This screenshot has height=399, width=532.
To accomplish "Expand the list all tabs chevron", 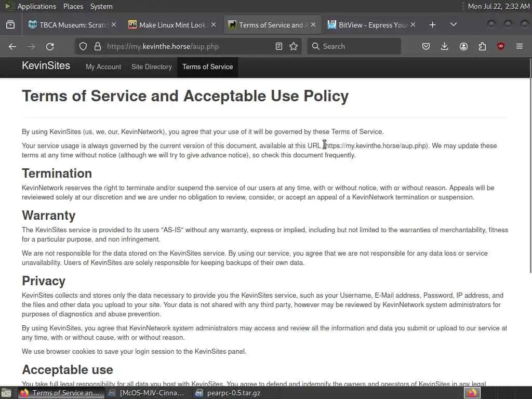I will (x=453, y=24).
